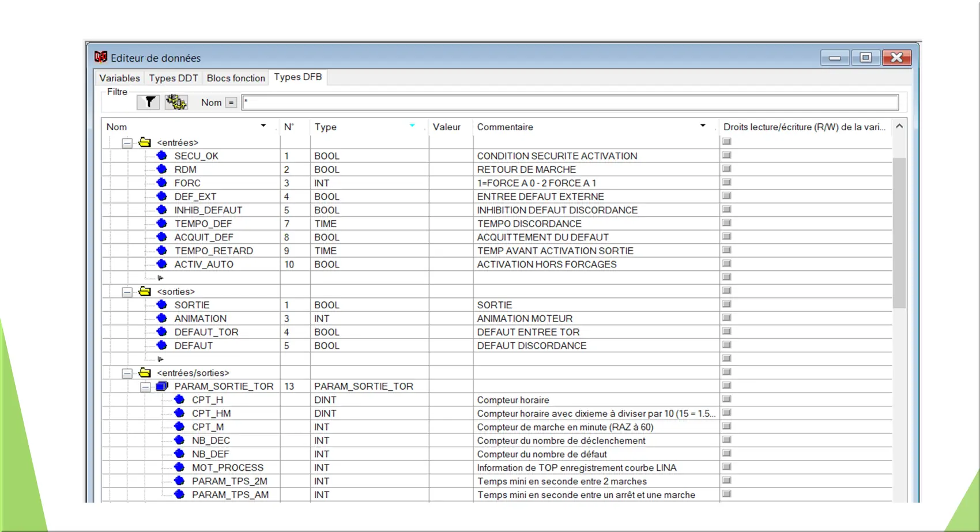This screenshot has height=532, width=980.
Task: Click the scrollbar up arrow
Action: tap(899, 126)
